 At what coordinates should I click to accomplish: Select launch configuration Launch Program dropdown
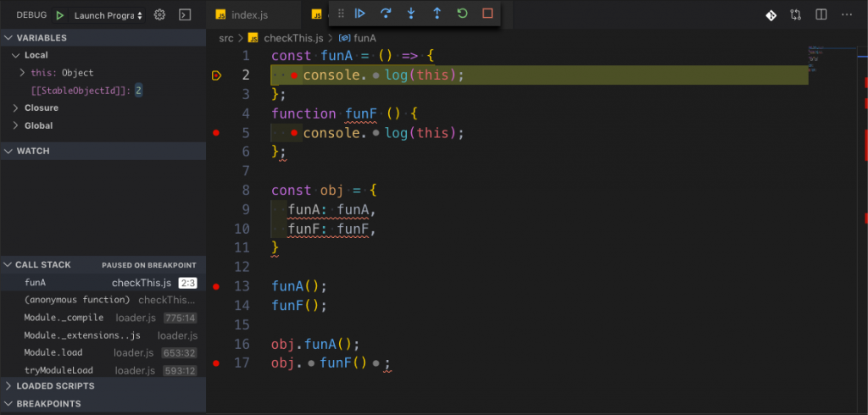coord(108,15)
